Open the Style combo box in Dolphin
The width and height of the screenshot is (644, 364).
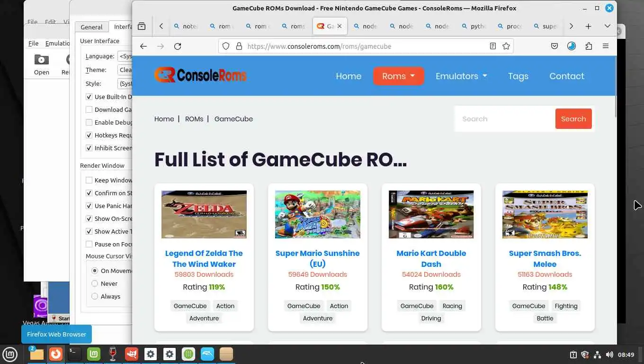[x=125, y=83]
